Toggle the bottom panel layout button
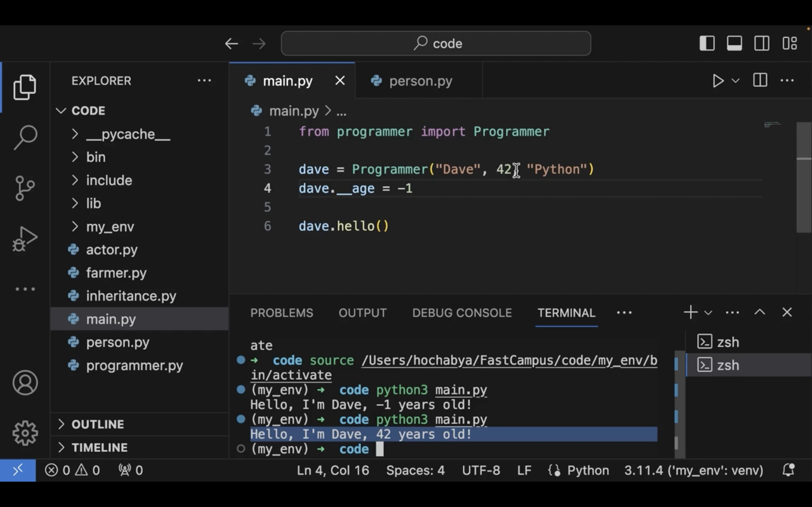The height and width of the screenshot is (507, 812). pyautogui.click(x=734, y=43)
